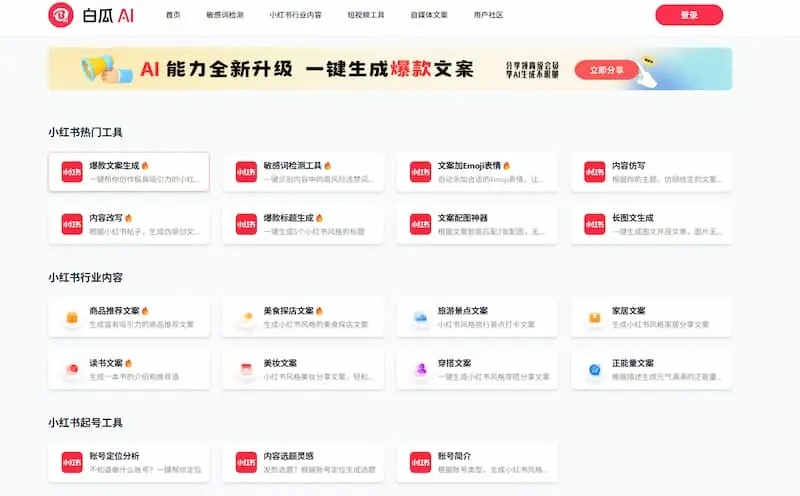Click the 正能量文案 blue icon

[x=594, y=370]
